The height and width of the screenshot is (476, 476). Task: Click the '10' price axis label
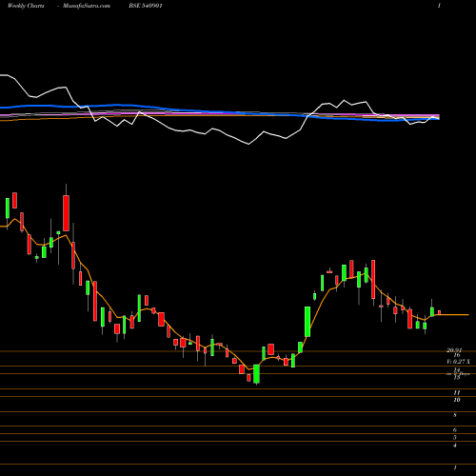[x=457, y=400]
